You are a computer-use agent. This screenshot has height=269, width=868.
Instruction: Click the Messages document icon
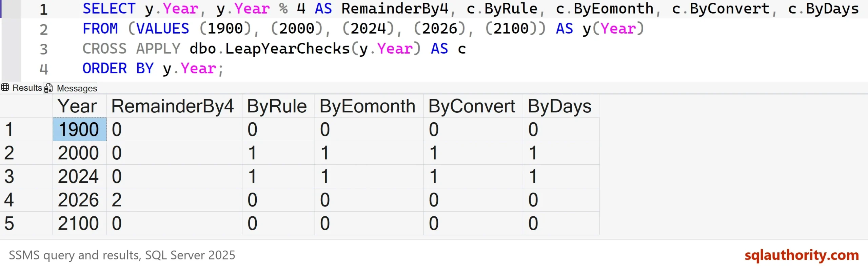48,88
